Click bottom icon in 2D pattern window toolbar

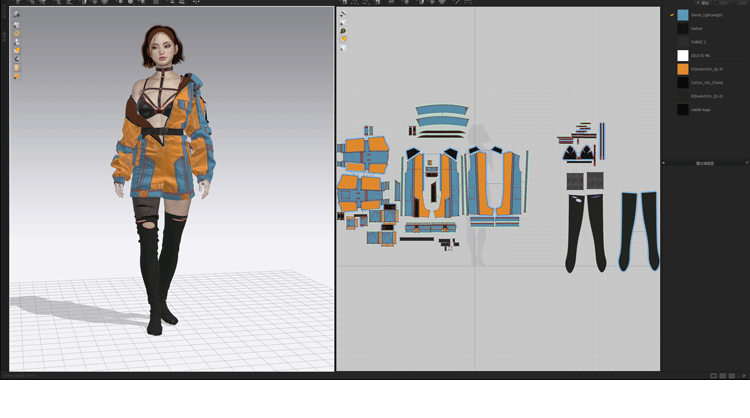(343, 48)
